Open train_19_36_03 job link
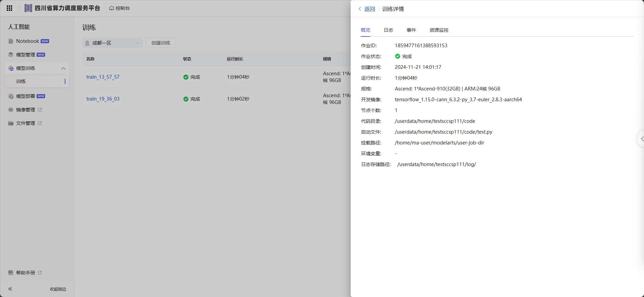The width and height of the screenshot is (644, 297). (x=103, y=99)
